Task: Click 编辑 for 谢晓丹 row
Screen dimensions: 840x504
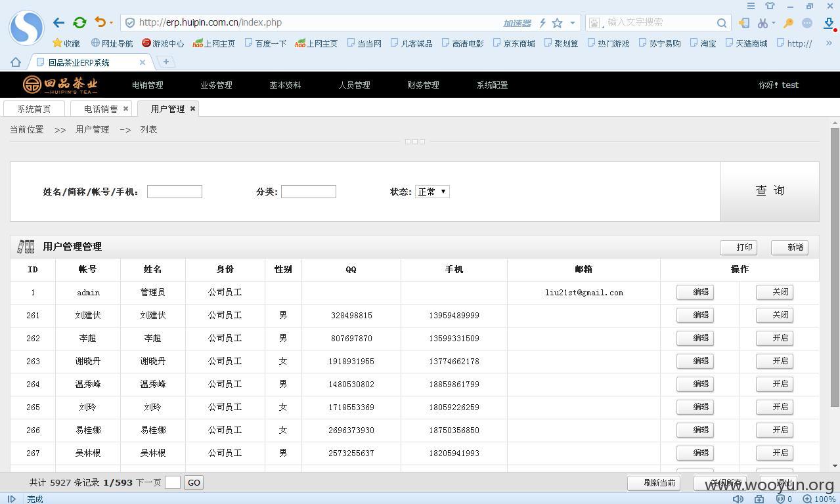Action: [695, 361]
